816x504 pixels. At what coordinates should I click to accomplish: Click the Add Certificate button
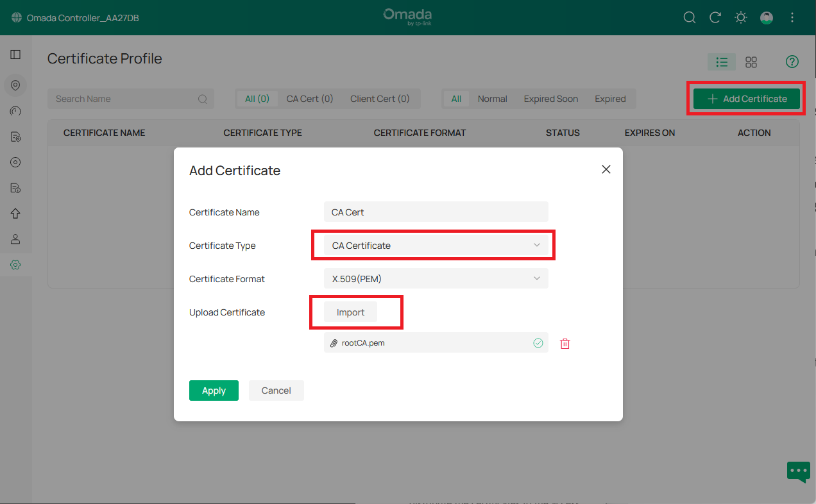click(745, 98)
